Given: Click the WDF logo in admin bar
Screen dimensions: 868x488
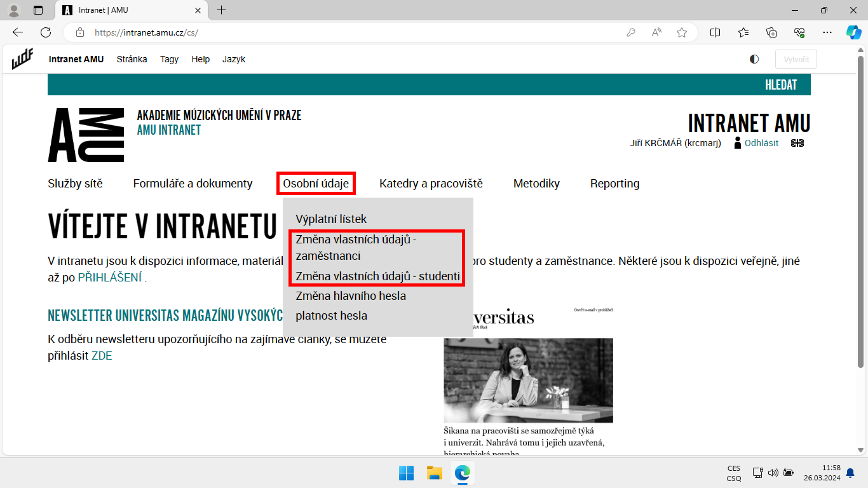Looking at the screenshot, I should [x=22, y=59].
